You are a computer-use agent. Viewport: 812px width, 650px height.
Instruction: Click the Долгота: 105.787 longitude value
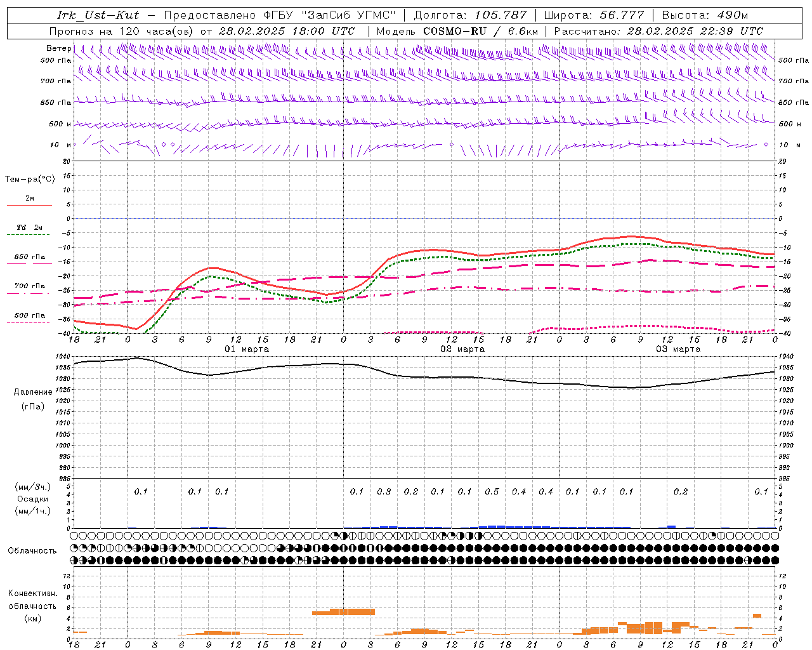tap(470, 15)
